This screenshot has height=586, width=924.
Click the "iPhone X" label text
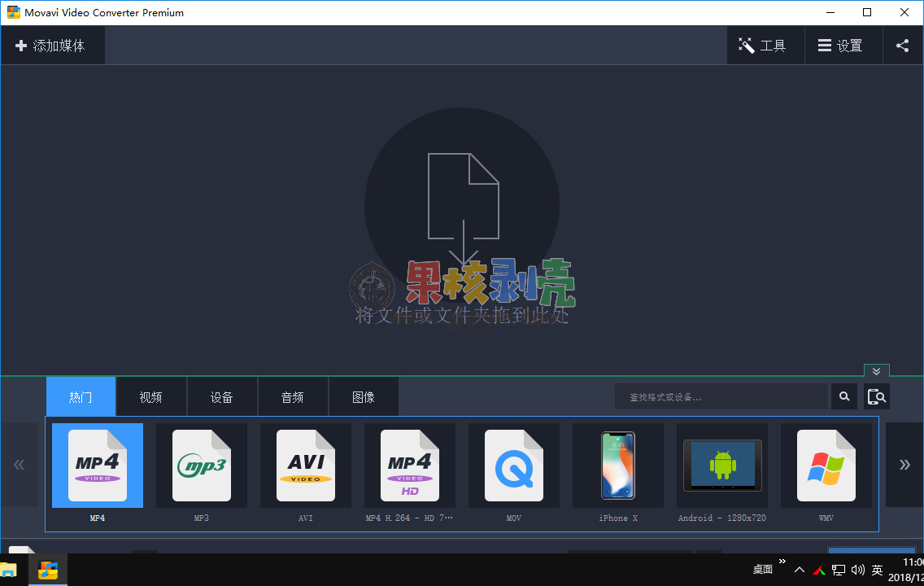[x=618, y=518]
